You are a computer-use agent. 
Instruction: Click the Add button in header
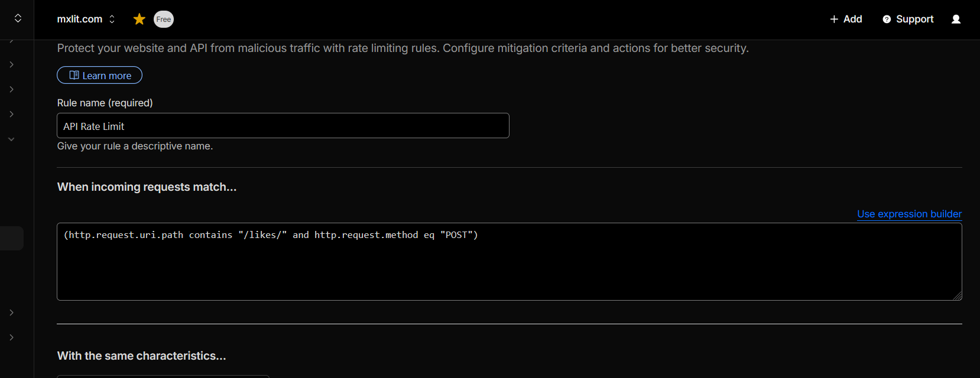click(846, 19)
